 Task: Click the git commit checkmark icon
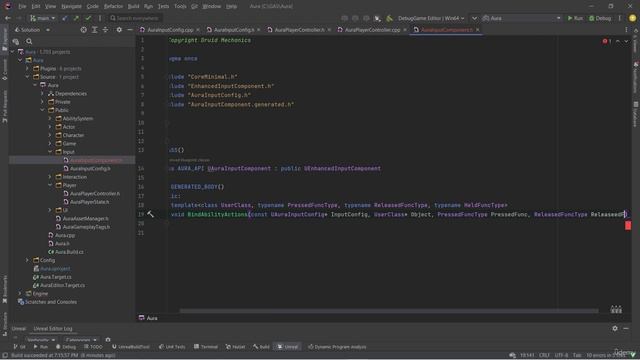[x=88, y=18]
